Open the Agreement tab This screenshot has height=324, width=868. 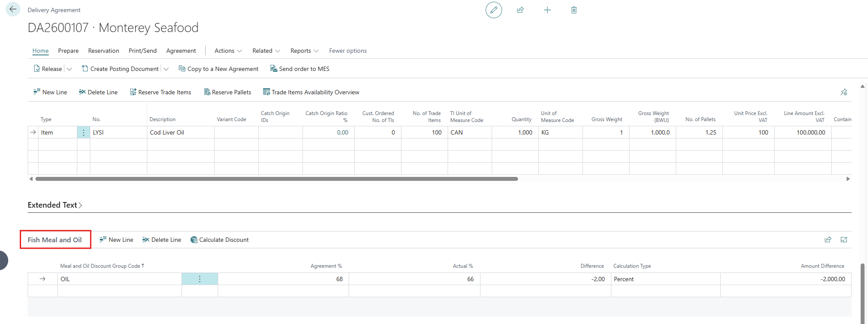[x=181, y=51]
